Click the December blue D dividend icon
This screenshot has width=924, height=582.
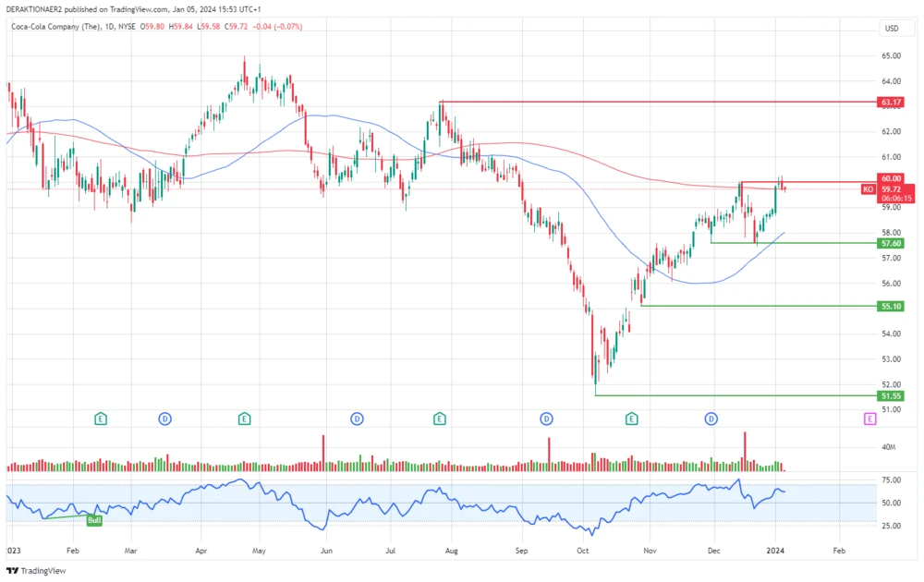point(711,418)
